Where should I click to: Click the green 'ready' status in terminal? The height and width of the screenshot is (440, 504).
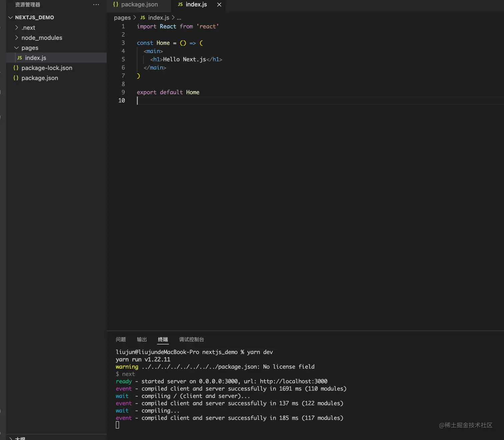(x=124, y=382)
